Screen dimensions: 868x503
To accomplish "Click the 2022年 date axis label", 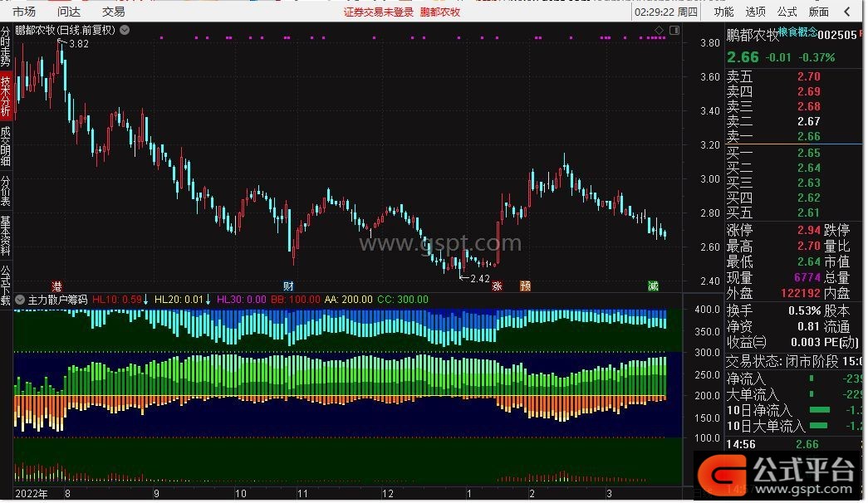I will point(32,494).
